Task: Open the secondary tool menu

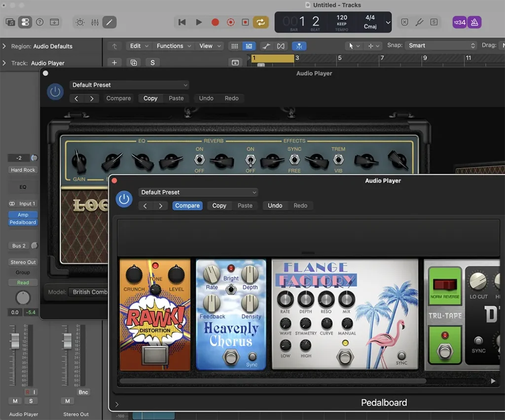Action: pos(373,46)
